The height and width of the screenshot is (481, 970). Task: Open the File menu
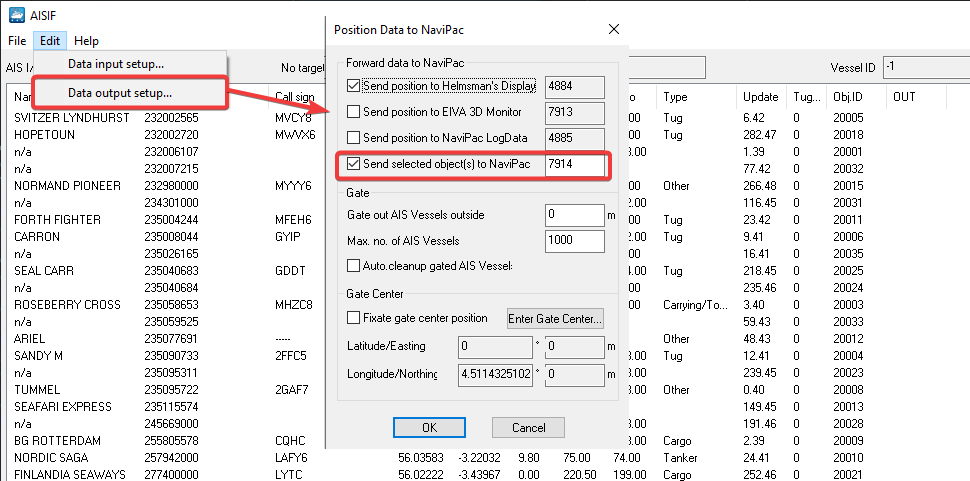click(17, 41)
